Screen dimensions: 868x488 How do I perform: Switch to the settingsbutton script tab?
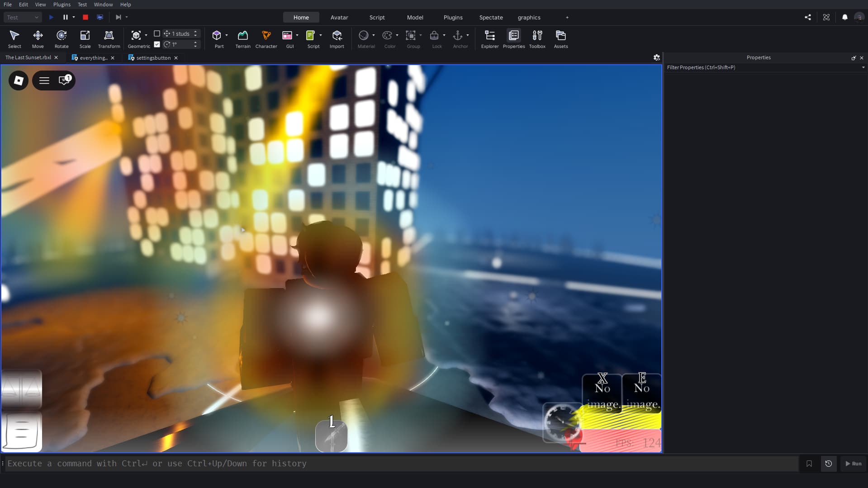(x=153, y=58)
